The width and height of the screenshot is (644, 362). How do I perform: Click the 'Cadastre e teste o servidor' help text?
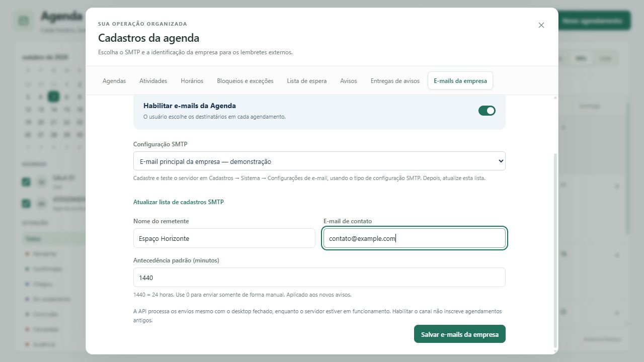309,178
